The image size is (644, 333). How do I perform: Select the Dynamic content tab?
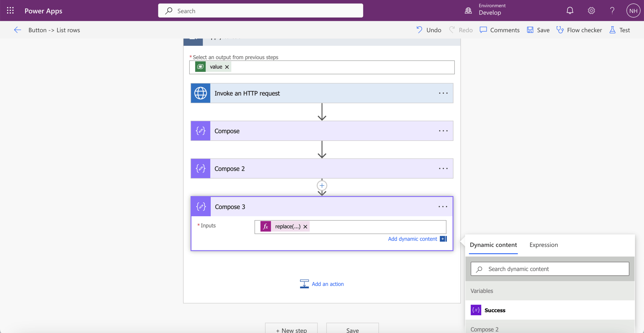click(493, 245)
